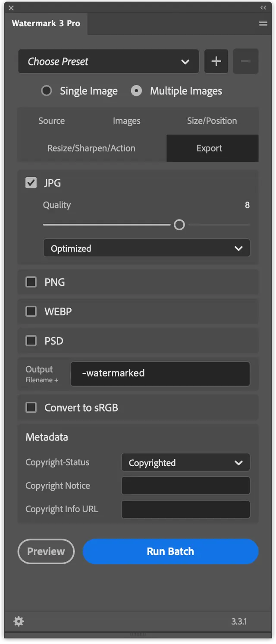Close the Watermark panel with X

tap(11, 8)
